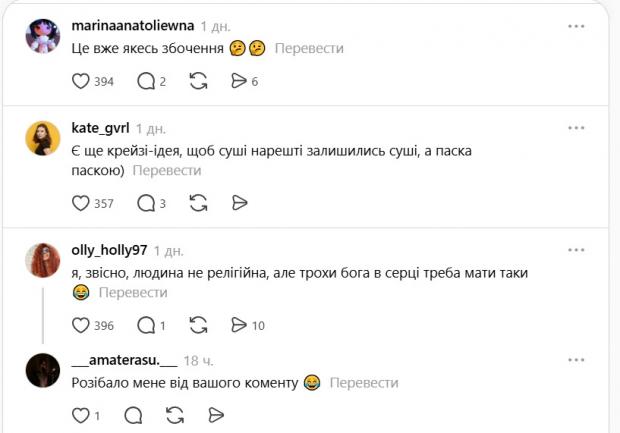The height and width of the screenshot is (433, 620).
Task: Share marinaanatoliewna's comment via send icon
Action: pos(238,81)
